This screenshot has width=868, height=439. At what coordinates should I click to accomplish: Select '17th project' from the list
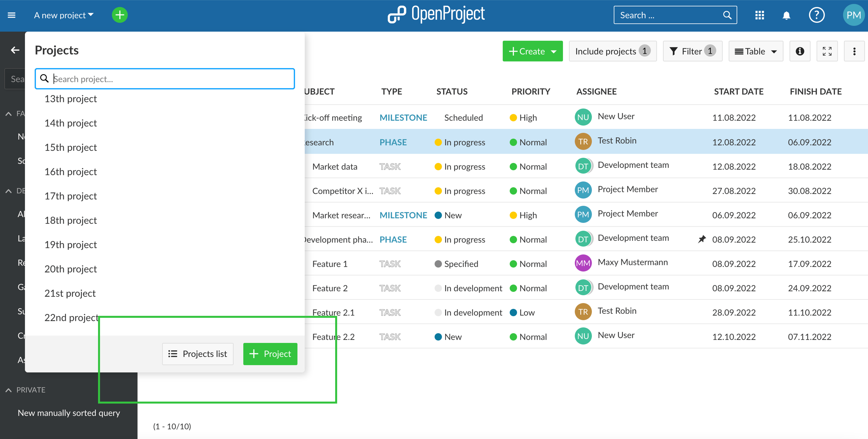click(71, 196)
